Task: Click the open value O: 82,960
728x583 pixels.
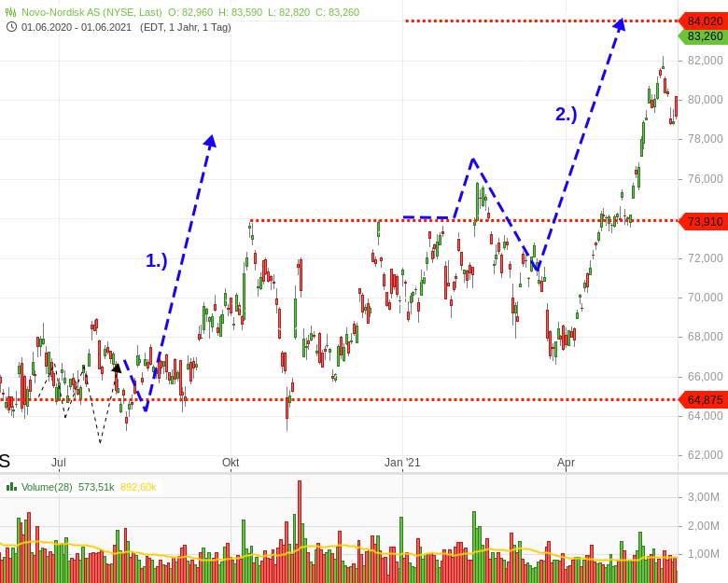Action: (x=190, y=12)
